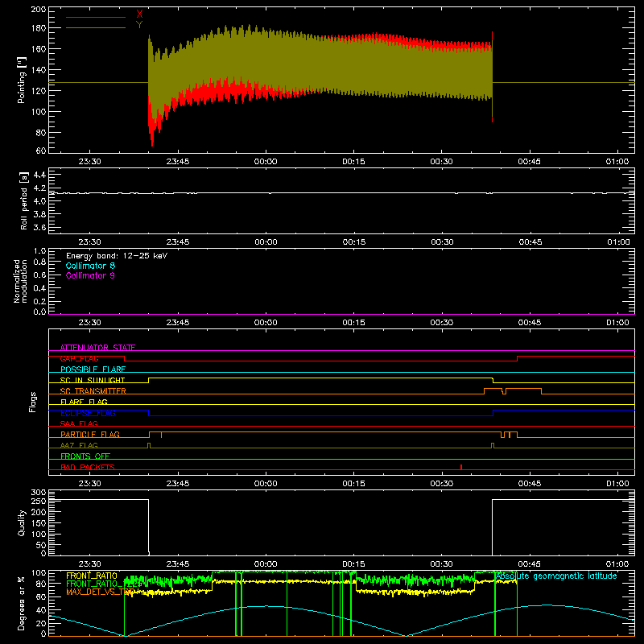Click the 00:45 time label under Flags plot
Image resolution: width=644 pixels, height=644 pixels.
(530, 484)
